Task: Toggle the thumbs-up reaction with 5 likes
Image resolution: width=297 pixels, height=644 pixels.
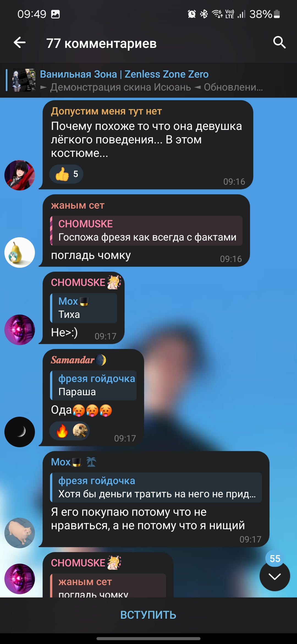Action: point(66,174)
